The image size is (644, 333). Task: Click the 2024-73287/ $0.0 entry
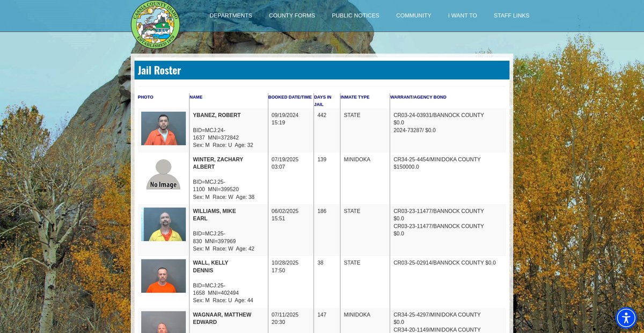pos(414,131)
